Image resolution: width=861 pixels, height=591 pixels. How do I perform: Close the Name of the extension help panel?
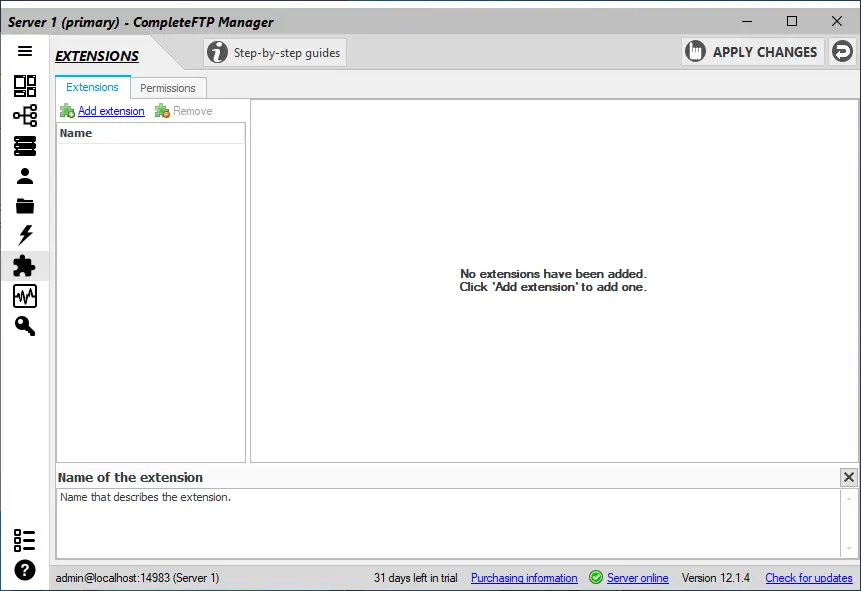848,477
